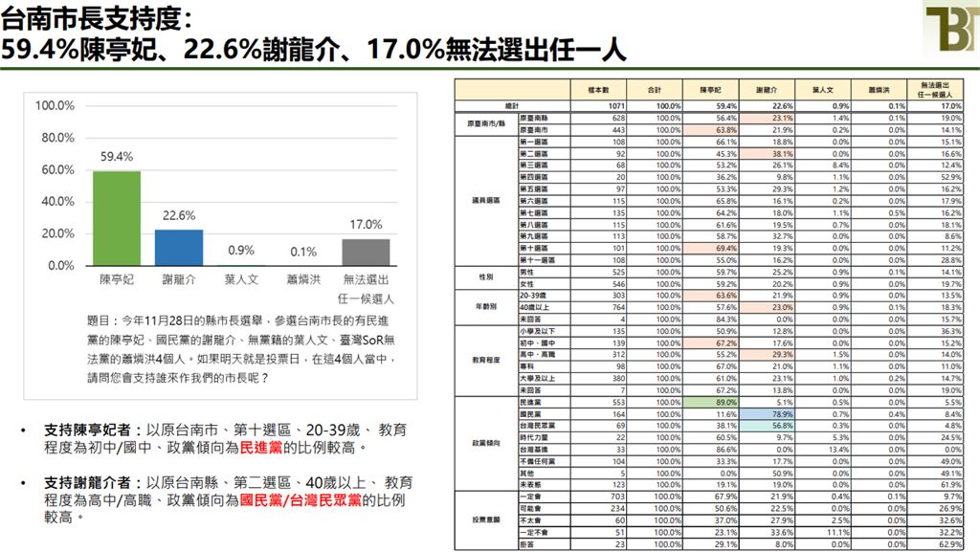Click the chart axis label 80.0%
This screenshot has width=980, height=552.
click(x=57, y=138)
